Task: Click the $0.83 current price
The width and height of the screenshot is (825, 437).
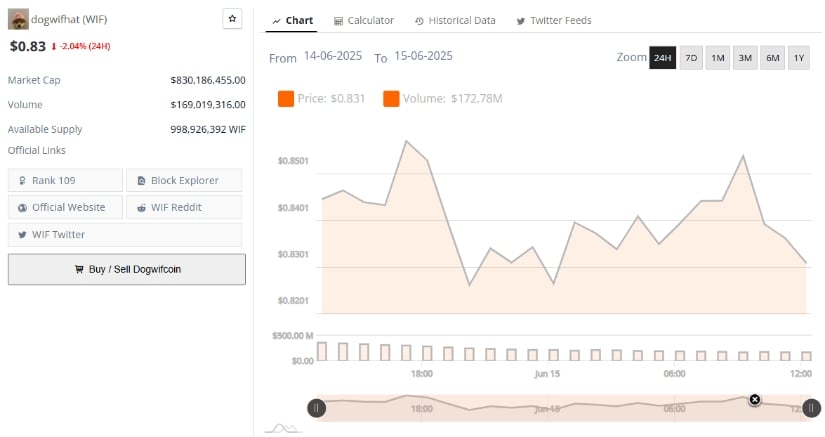Action: pos(28,46)
